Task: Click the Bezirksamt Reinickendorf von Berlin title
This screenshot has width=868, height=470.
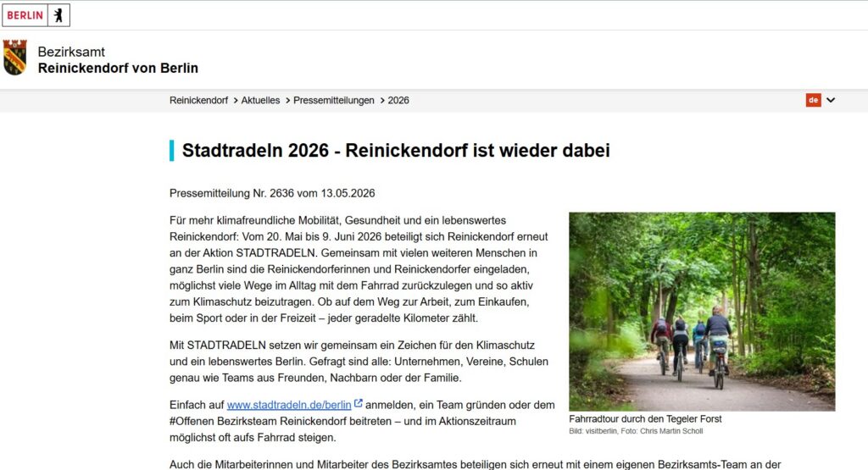Action: pos(118,60)
